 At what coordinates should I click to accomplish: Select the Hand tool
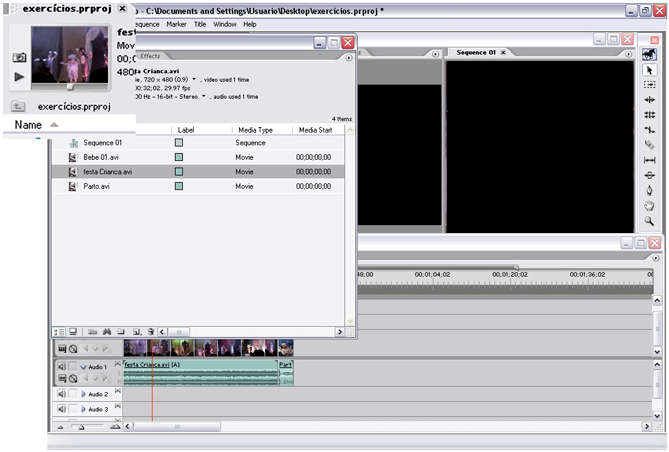(x=649, y=205)
